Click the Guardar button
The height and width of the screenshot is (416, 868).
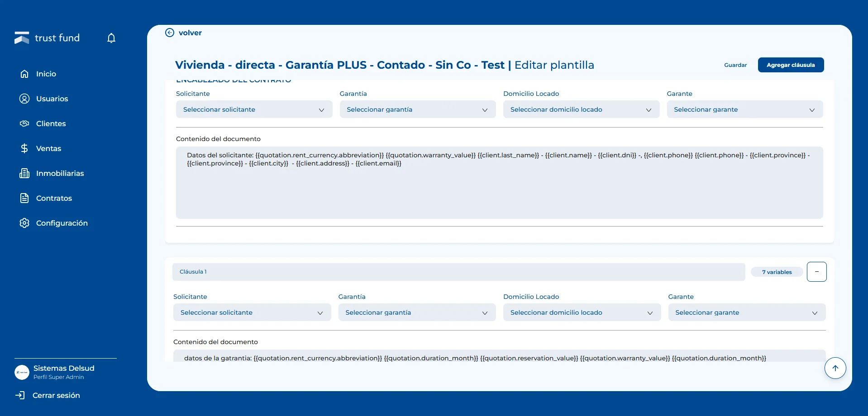pos(735,65)
